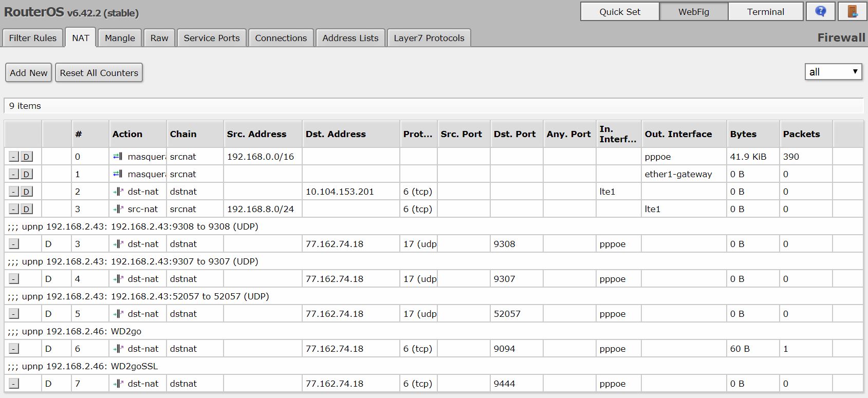868x398 pixels.
Task: Remove rule 0 with minus button
Action: click(14, 157)
